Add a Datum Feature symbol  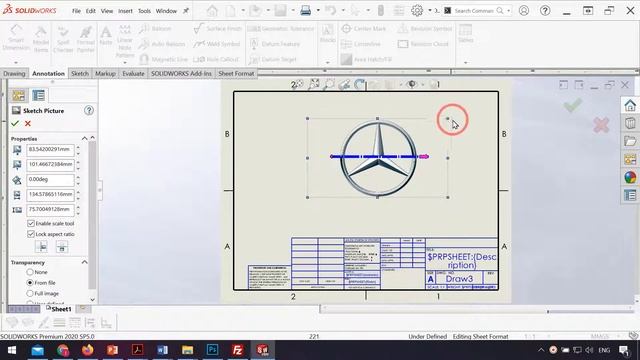(274, 44)
